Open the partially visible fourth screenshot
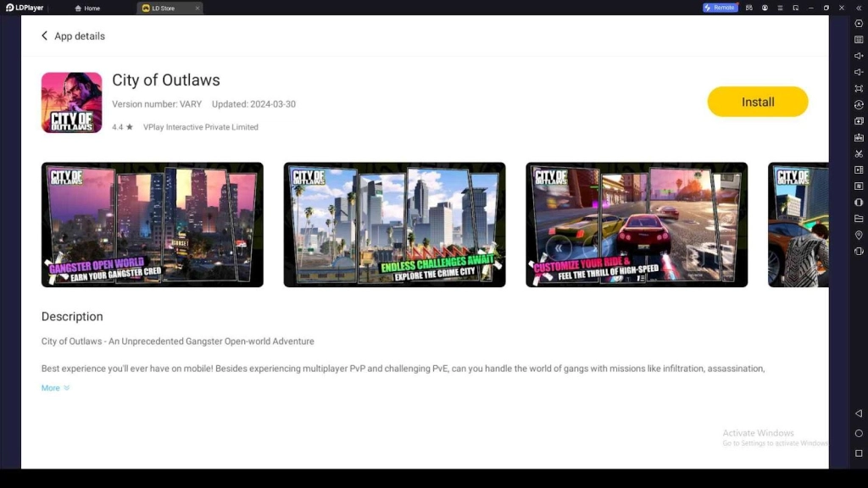Screen dimensions: 868x488 click(798, 225)
